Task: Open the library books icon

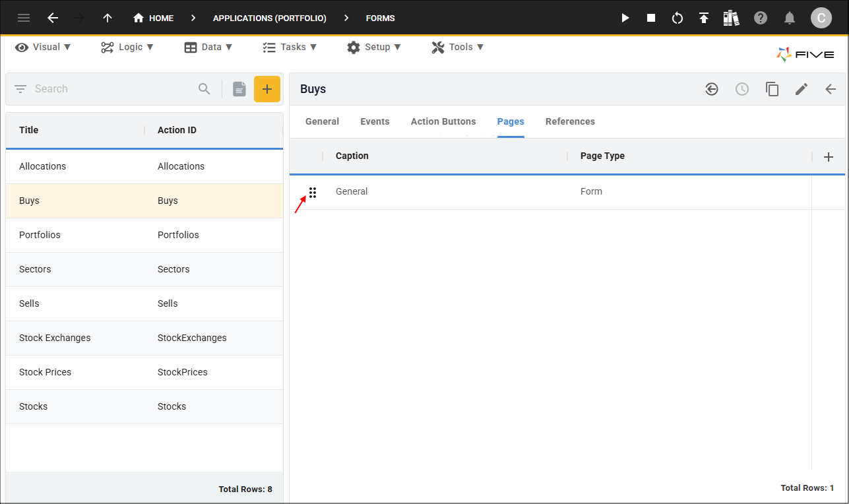Action: coord(731,18)
